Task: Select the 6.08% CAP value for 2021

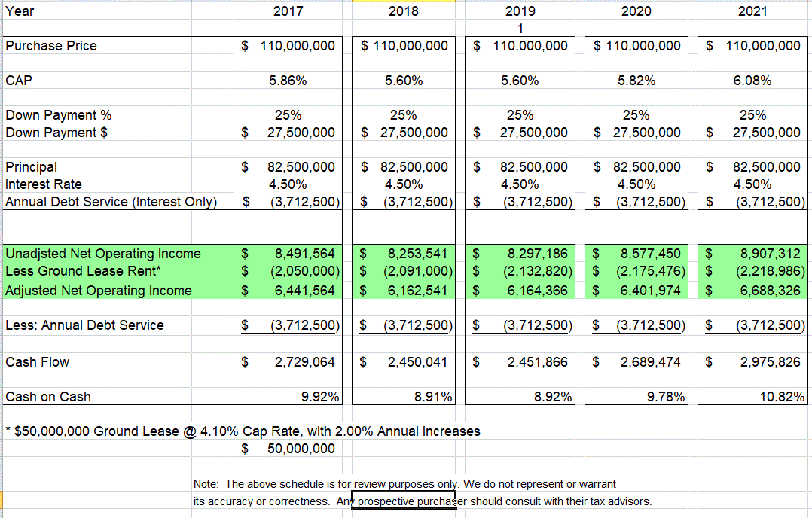Action: pyautogui.click(x=752, y=81)
